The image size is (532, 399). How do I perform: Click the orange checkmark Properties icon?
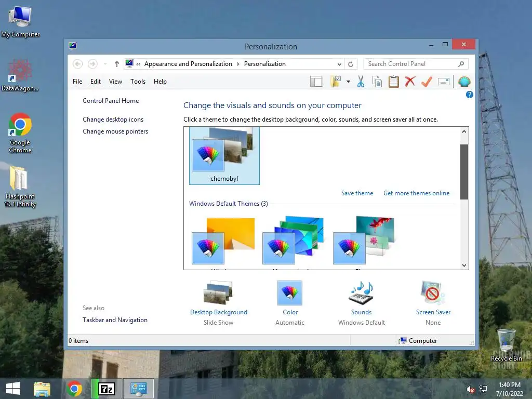click(427, 82)
